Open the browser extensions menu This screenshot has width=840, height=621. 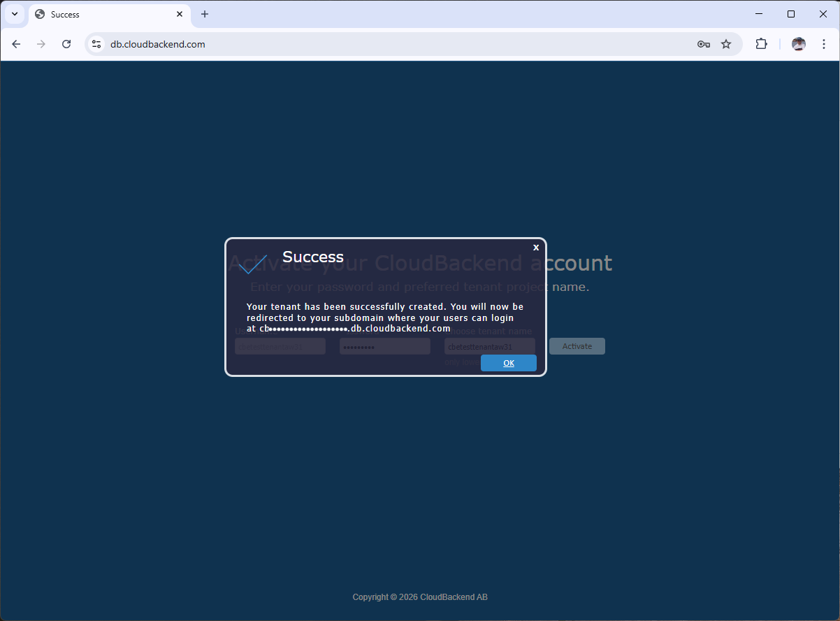pos(761,44)
